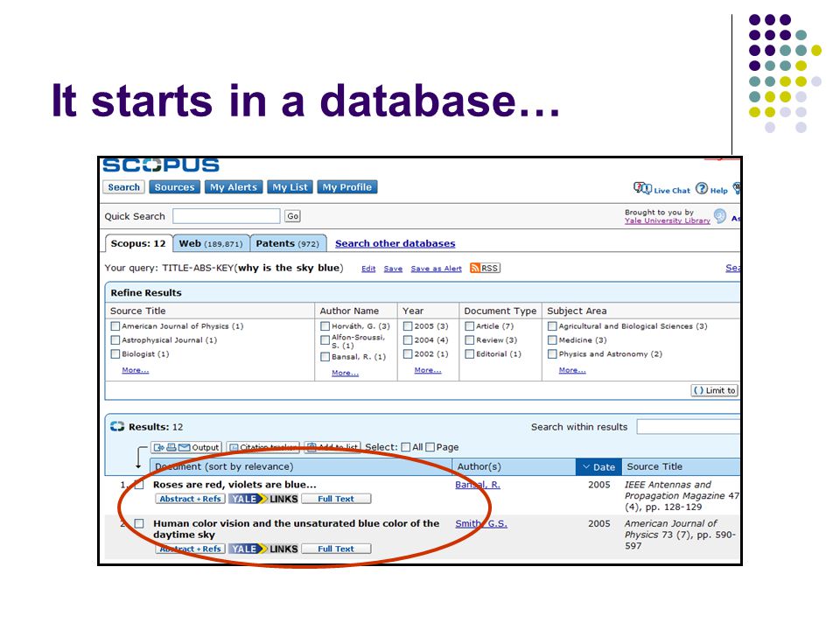Check year 2004 filter
Image resolution: width=840 pixels, height=630 pixels.
[x=408, y=339]
